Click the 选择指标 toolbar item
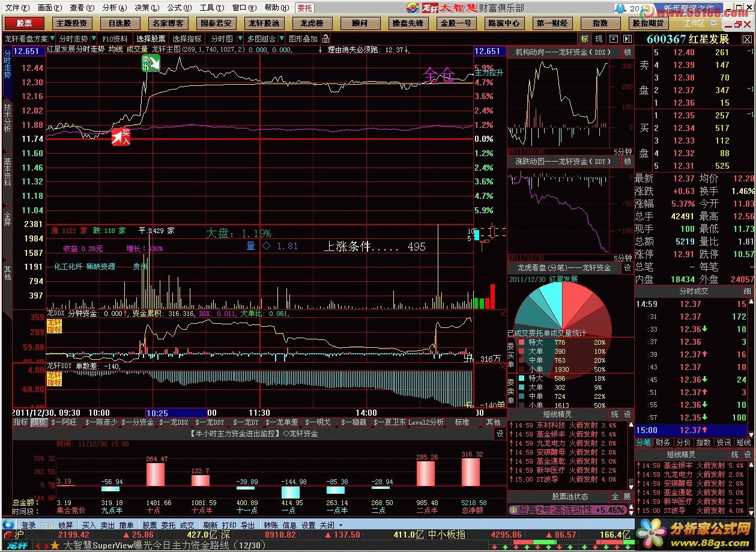The height and width of the screenshot is (552, 756). (x=187, y=39)
